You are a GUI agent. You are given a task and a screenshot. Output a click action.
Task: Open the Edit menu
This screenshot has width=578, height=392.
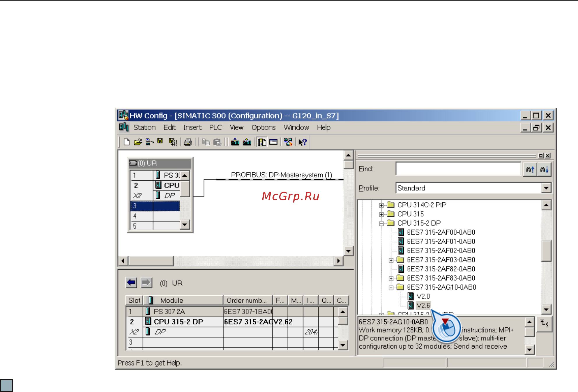169,127
